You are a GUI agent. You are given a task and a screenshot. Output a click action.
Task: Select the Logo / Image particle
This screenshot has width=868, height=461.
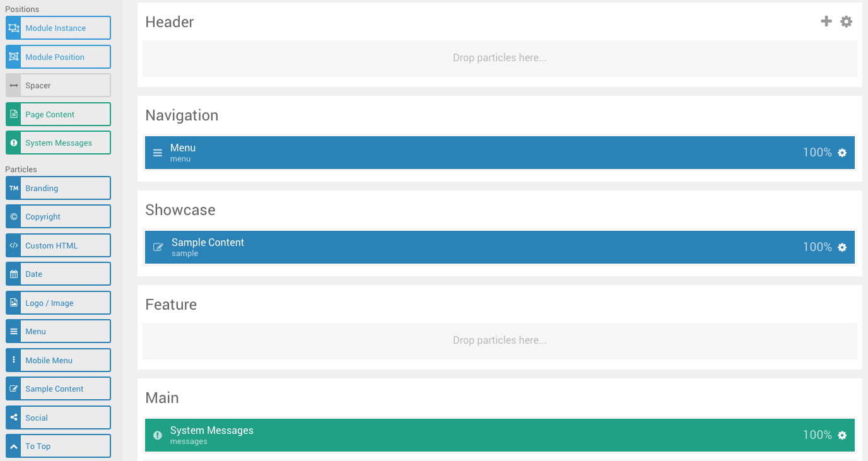pos(57,303)
